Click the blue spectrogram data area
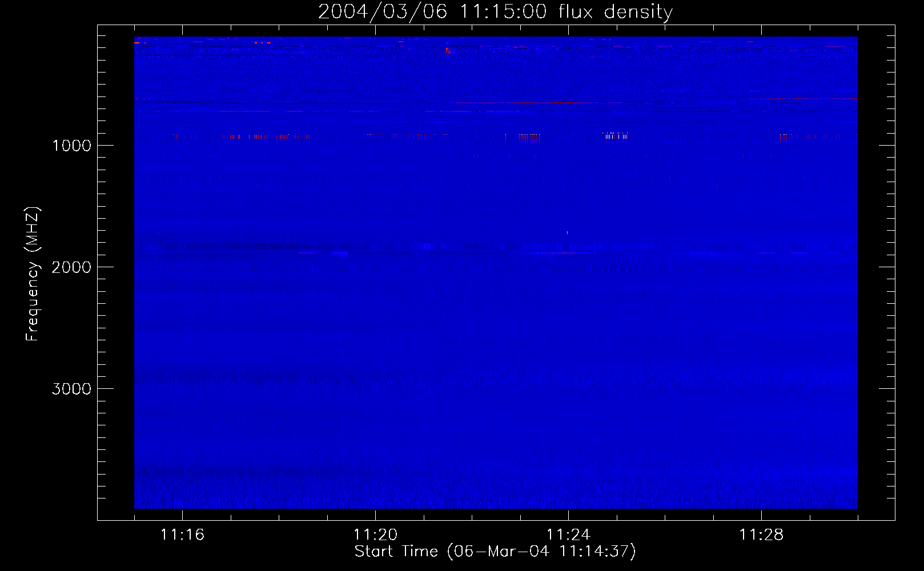This screenshot has width=924, height=571. click(496, 272)
